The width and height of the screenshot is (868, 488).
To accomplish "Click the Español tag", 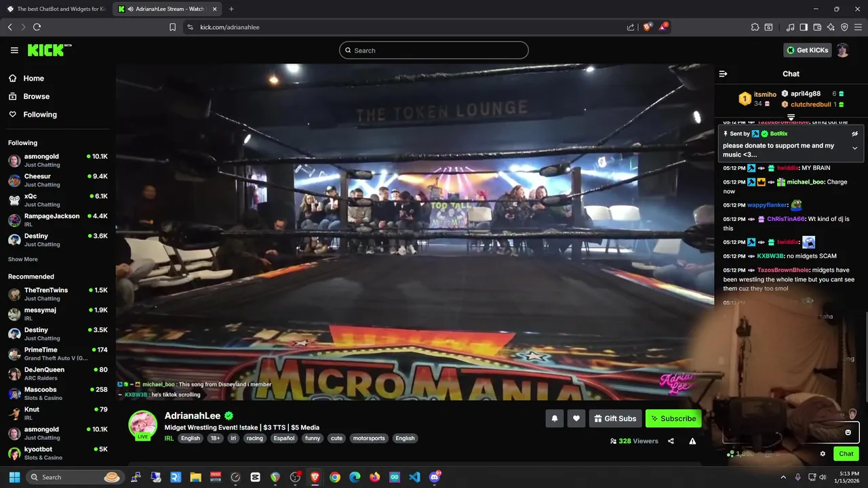I will (284, 439).
